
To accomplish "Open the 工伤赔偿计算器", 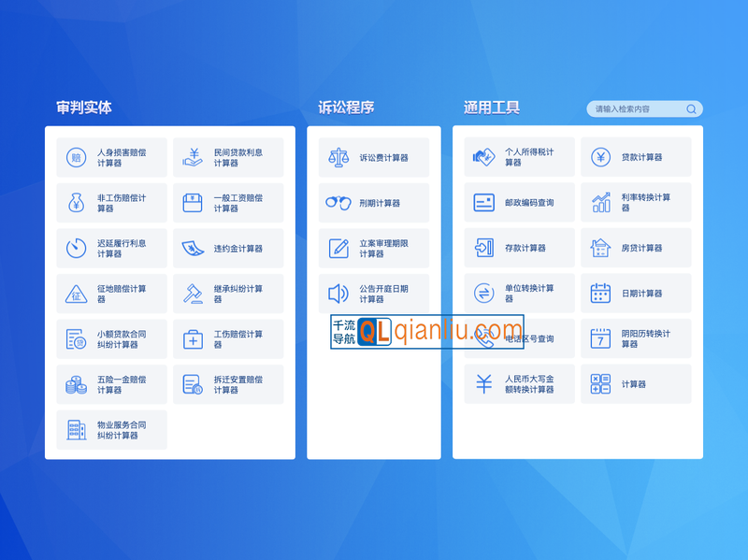I will coord(228,338).
